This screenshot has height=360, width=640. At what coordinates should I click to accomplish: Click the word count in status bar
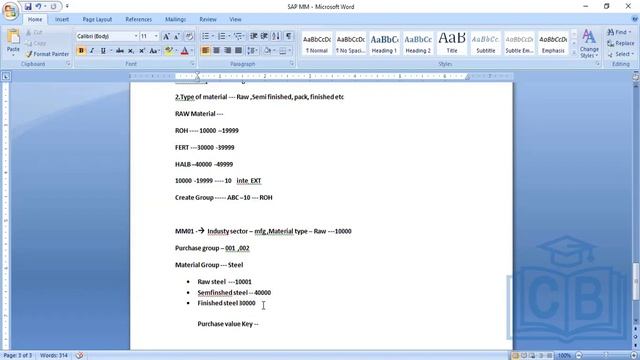53,356
